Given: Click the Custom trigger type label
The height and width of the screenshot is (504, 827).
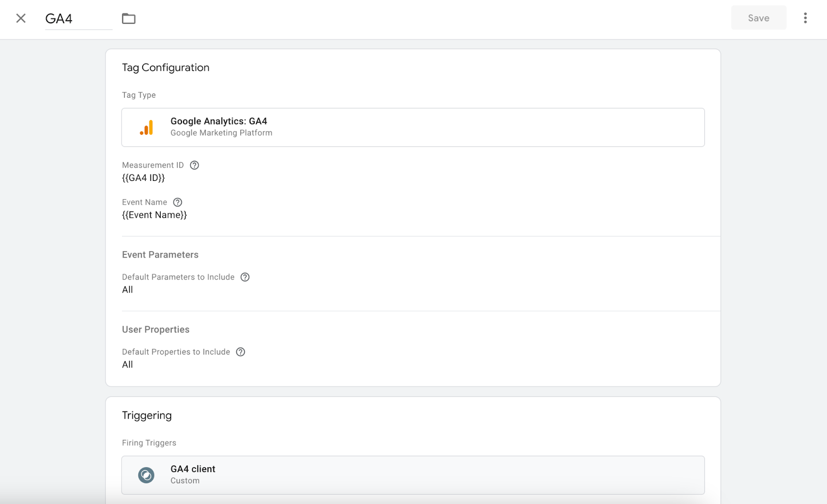Looking at the screenshot, I should [185, 481].
